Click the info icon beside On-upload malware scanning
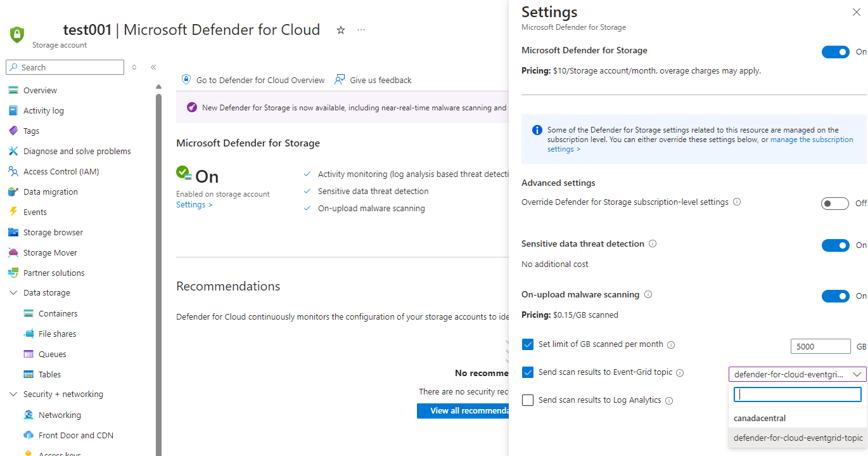The height and width of the screenshot is (456, 868). (648, 294)
